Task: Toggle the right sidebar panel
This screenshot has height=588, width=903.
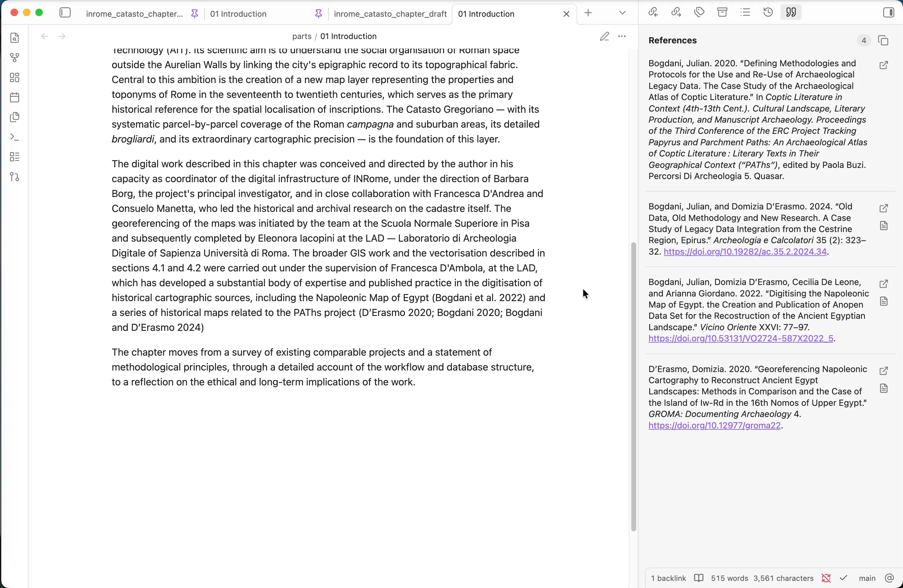Action: (888, 12)
